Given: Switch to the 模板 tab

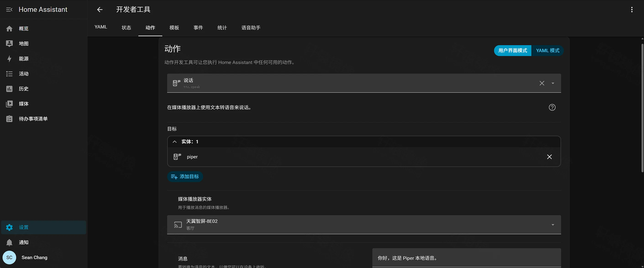Looking at the screenshot, I should (174, 27).
